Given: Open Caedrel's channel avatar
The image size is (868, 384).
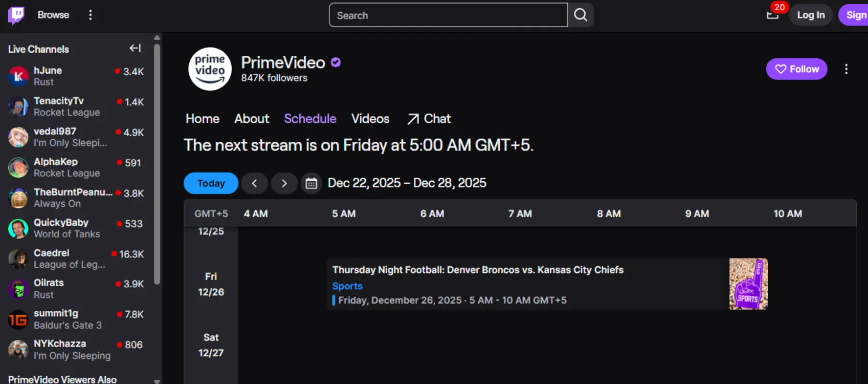Looking at the screenshot, I should [18, 259].
